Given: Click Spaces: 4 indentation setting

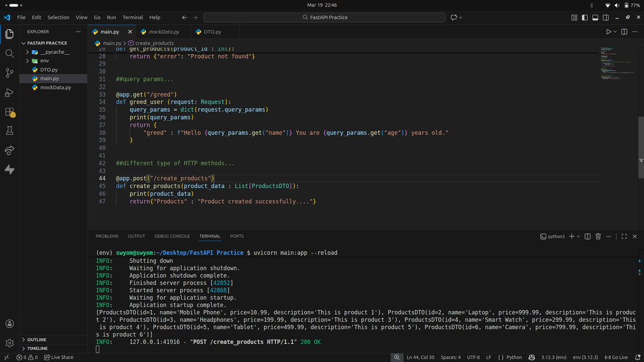Looking at the screenshot, I should click(451, 357).
